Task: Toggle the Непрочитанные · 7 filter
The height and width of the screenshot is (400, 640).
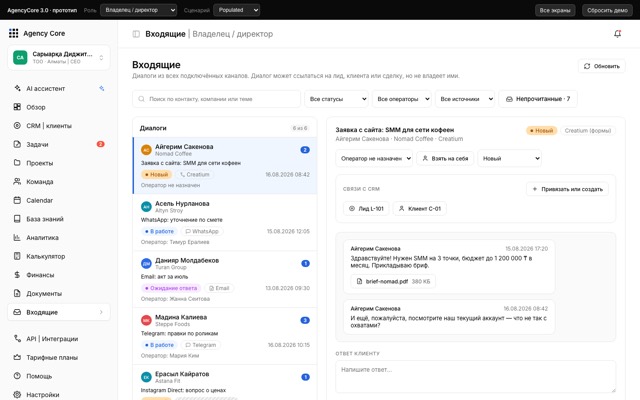Action: pyautogui.click(x=538, y=99)
